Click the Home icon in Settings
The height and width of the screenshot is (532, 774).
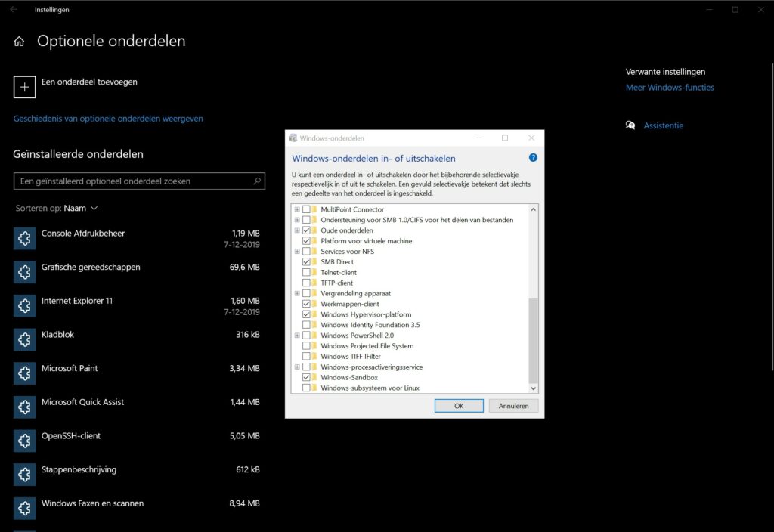pyautogui.click(x=19, y=42)
